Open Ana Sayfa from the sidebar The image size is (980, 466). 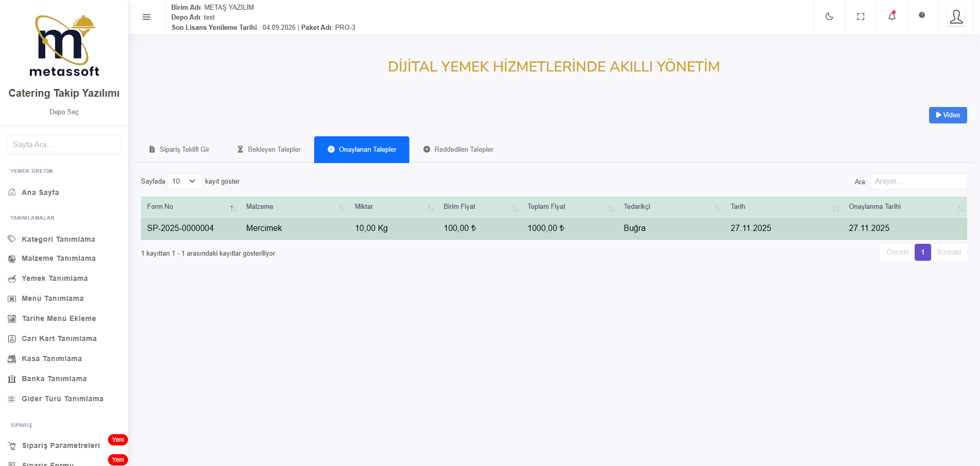tap(40, 192)
